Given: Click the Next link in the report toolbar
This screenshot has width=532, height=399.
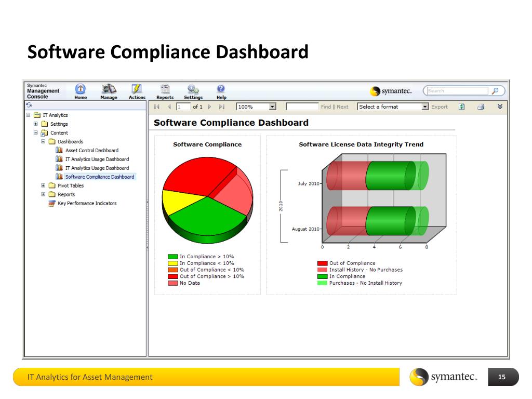Looking at the screenshot, I should (342, 107).
